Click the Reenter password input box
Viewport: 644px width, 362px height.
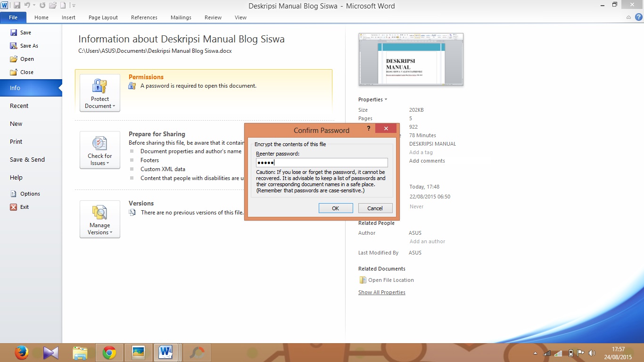click(x=322, y=163)
